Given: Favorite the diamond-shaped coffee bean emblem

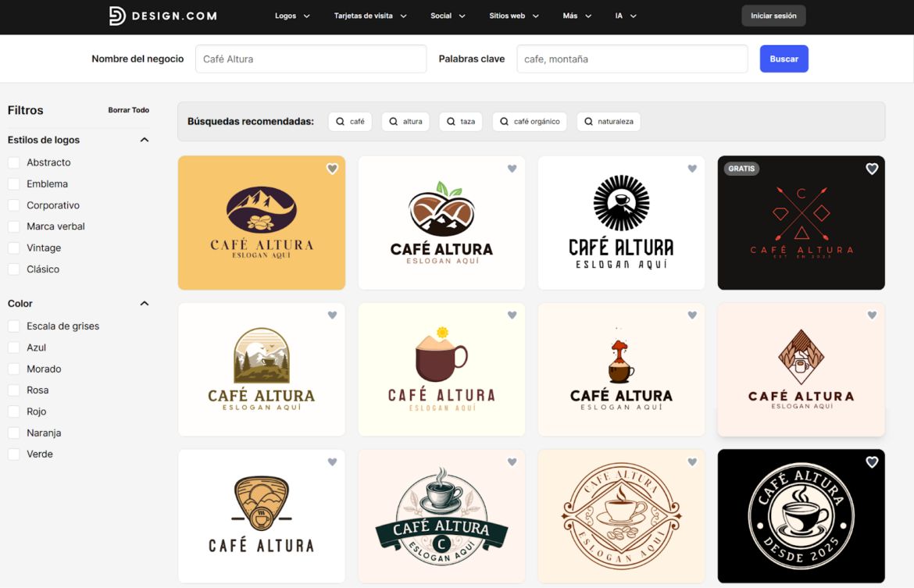Looking at the screenshot, I should coord(871,315).
